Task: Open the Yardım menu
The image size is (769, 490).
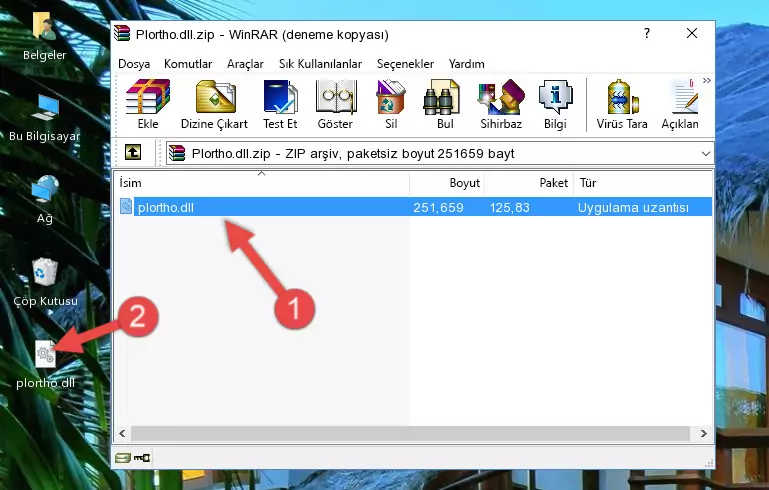Action: (x=466, y=64)
